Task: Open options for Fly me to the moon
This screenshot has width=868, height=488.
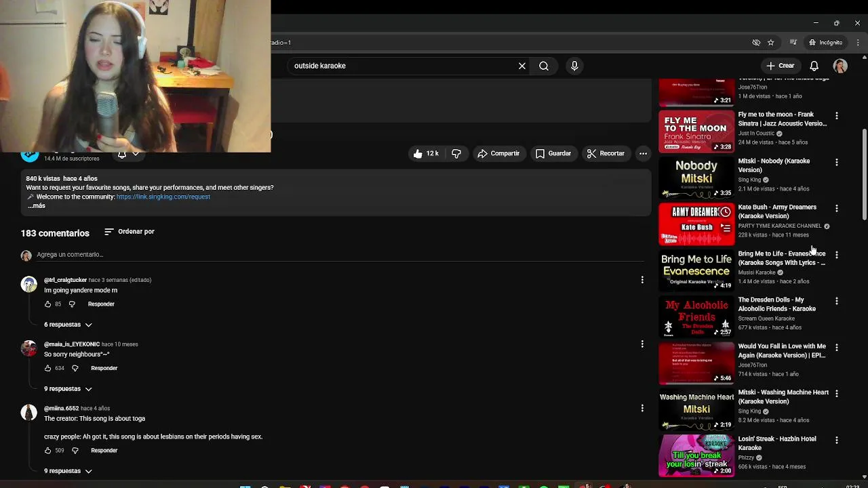Action: click(x=837, y=116)
